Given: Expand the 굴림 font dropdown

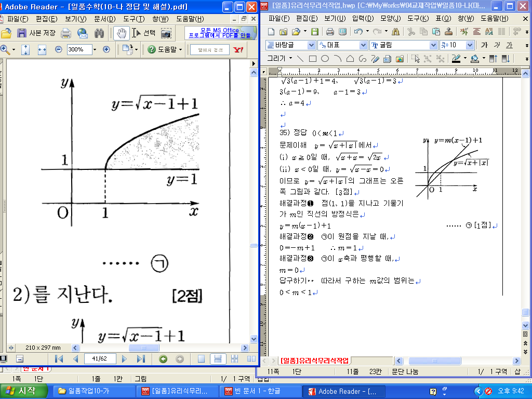Looking at the screenshot, I should tap(433, 45).
